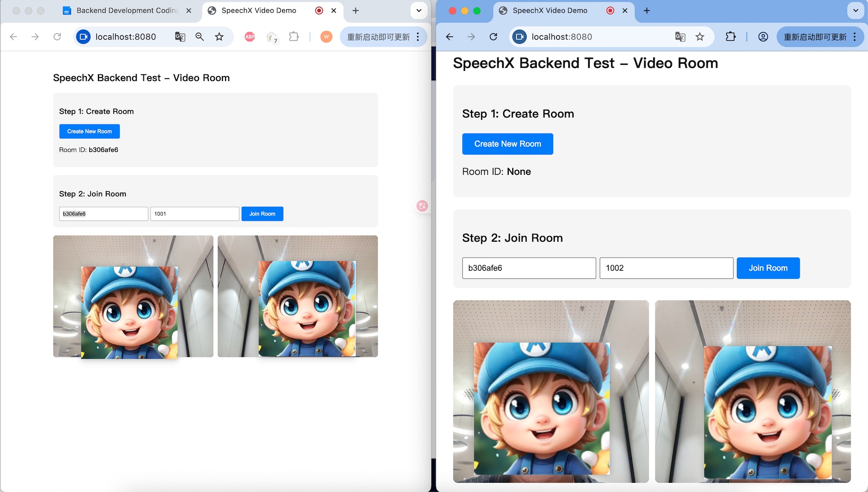Click first video feed in left window

133,296
